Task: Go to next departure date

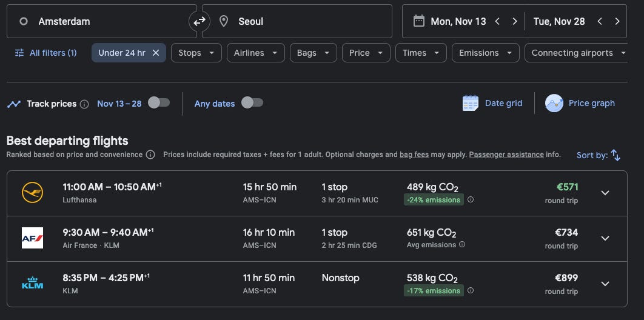Action: point(515,21)
